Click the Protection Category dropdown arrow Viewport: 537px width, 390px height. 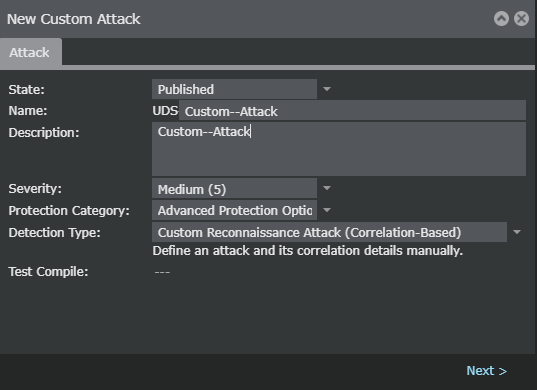tap(327, 210)
